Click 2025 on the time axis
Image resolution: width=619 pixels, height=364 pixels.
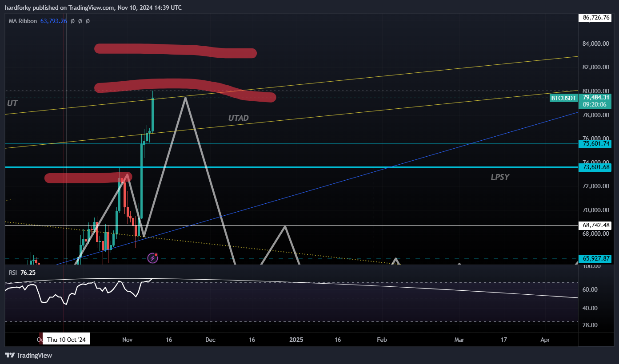point(296,340)
